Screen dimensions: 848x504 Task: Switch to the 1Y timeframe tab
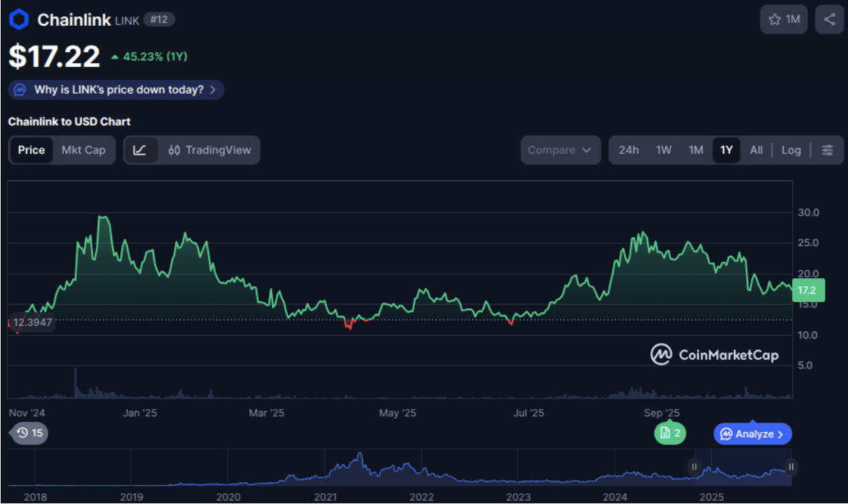coord(726,150)
